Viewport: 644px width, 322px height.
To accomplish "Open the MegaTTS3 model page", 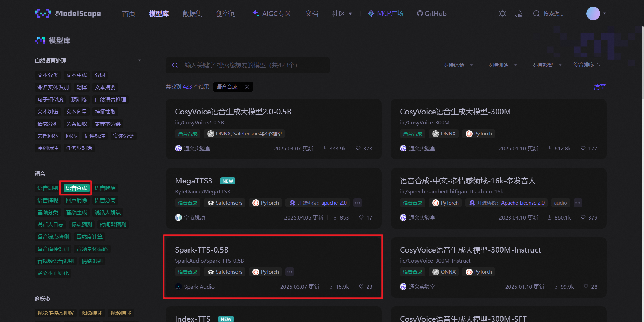I will 193,181.
